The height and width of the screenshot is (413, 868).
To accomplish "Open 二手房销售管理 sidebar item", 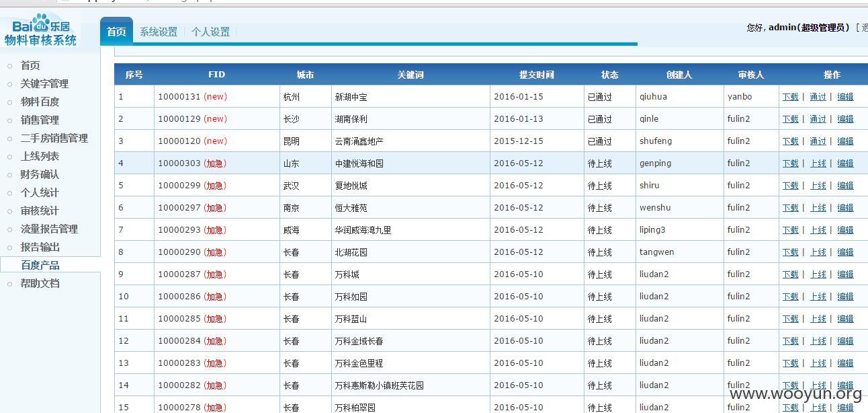I will pos(54,138).
